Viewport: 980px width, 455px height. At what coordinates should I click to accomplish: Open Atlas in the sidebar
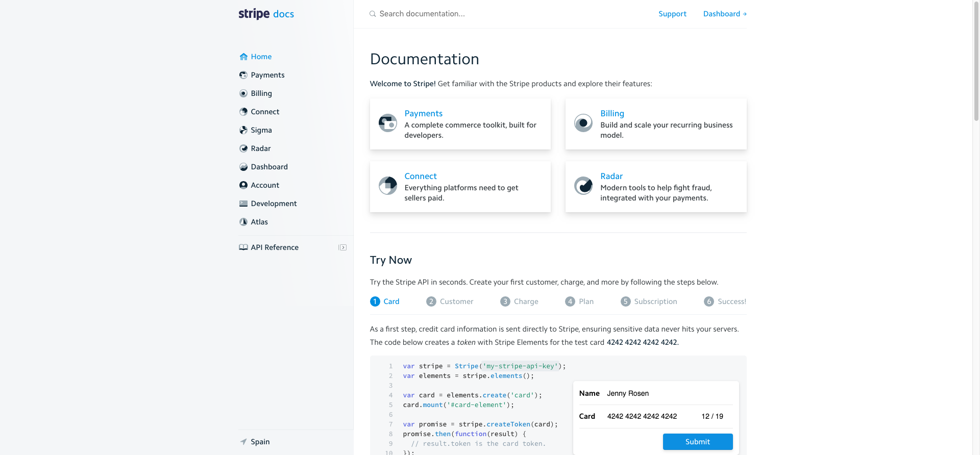259,222
